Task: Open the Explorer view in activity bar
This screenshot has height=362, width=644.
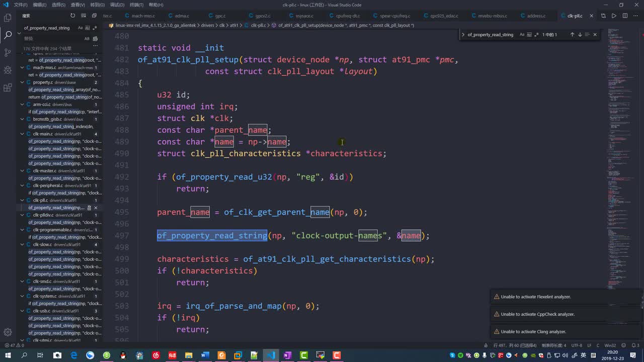Action: pyautogui.click(x=8, y=18)
